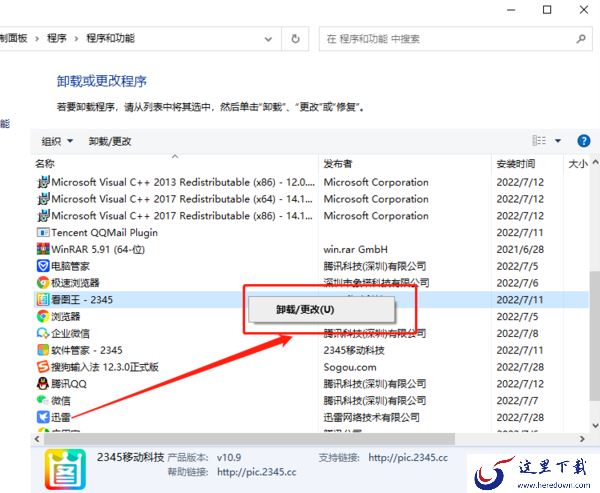
Task: Click the view layout icon in toolbar
Action: point(539,140)
